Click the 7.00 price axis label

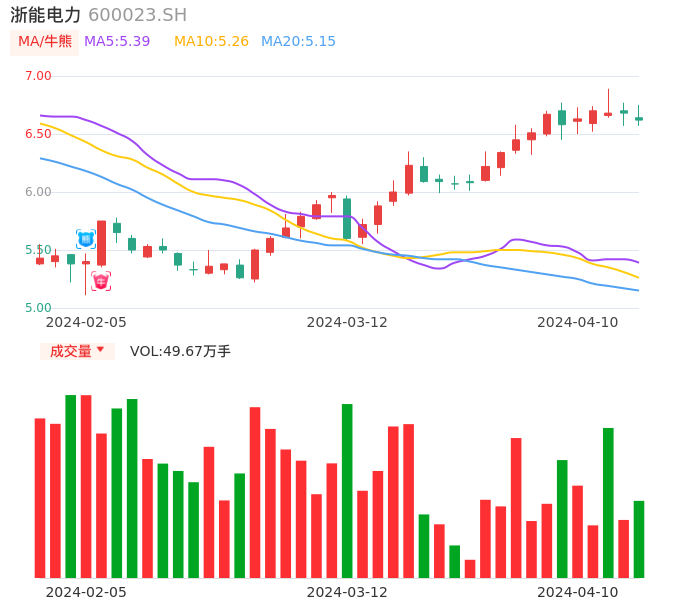pyautogui.click(x=38, y=76)
